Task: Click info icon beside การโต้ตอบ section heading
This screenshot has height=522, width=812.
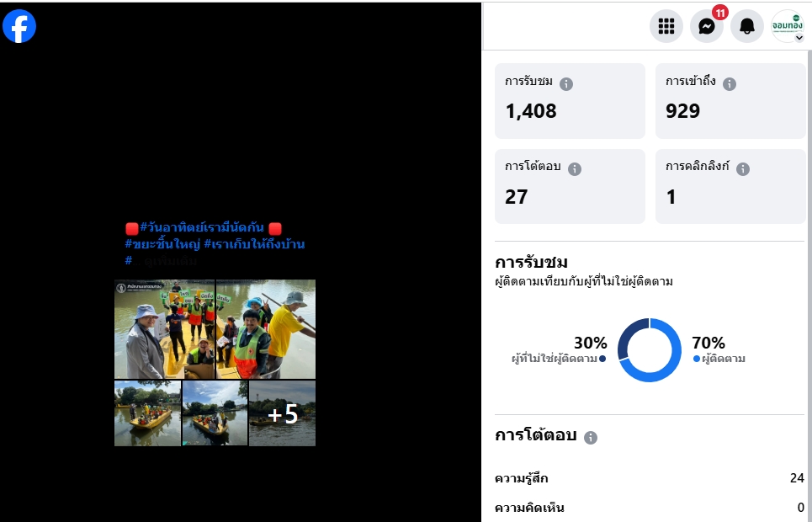Action: [591, 438]
